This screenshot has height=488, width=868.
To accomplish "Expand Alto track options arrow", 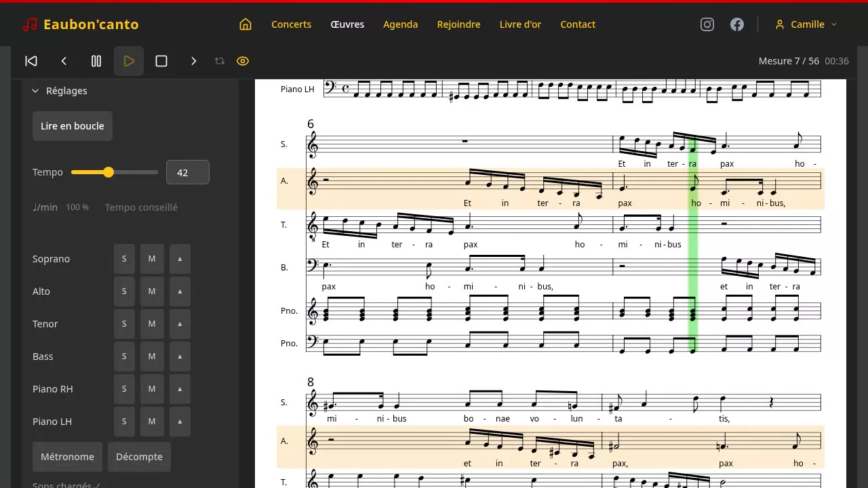I will click(x=180, y=291).
